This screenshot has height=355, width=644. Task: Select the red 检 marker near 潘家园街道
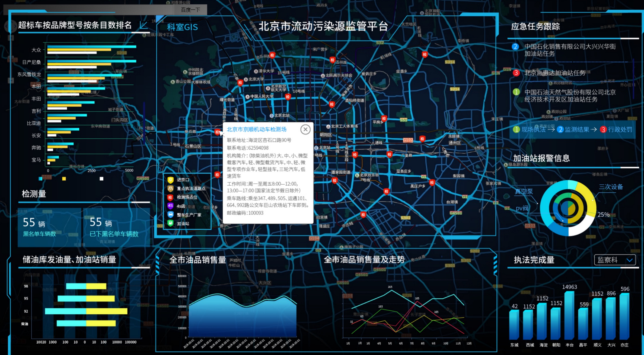tap(334, 180)
